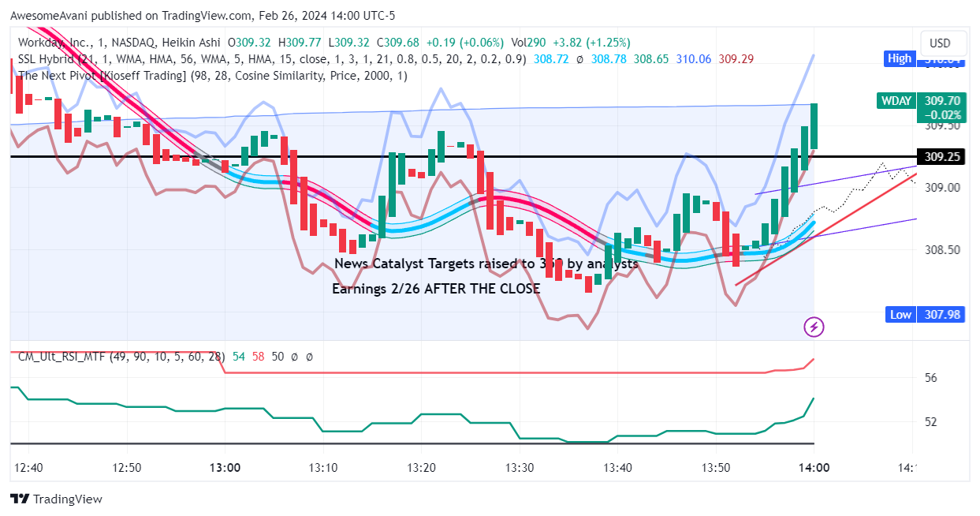Click the 309.25 horizontal line label

941,157
